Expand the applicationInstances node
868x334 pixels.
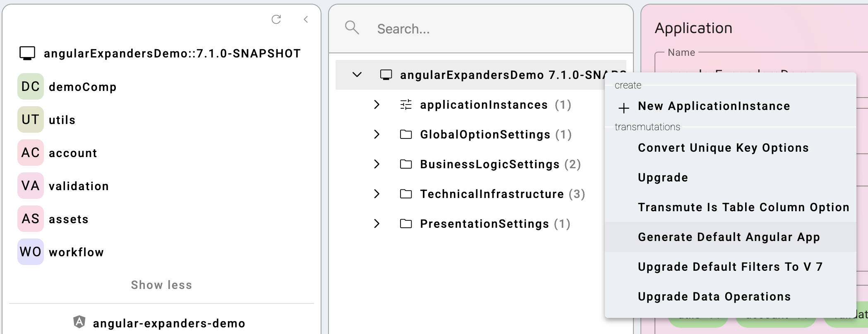(376, 105)
